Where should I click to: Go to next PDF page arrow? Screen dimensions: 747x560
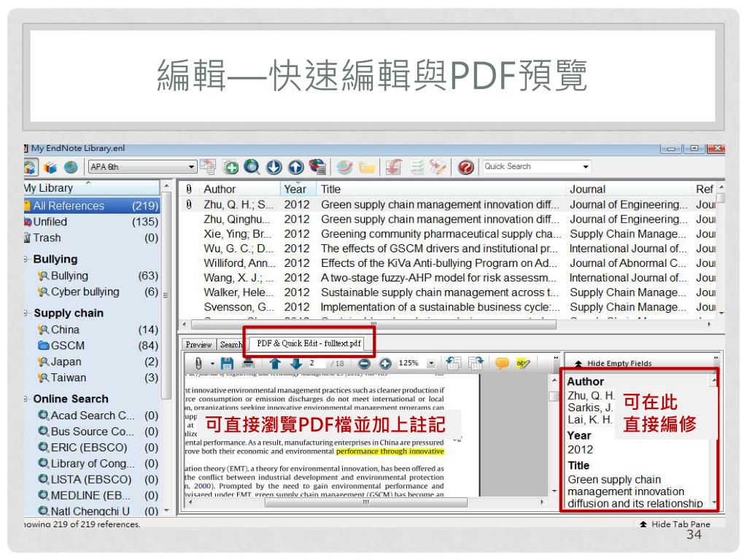(296, 364)
